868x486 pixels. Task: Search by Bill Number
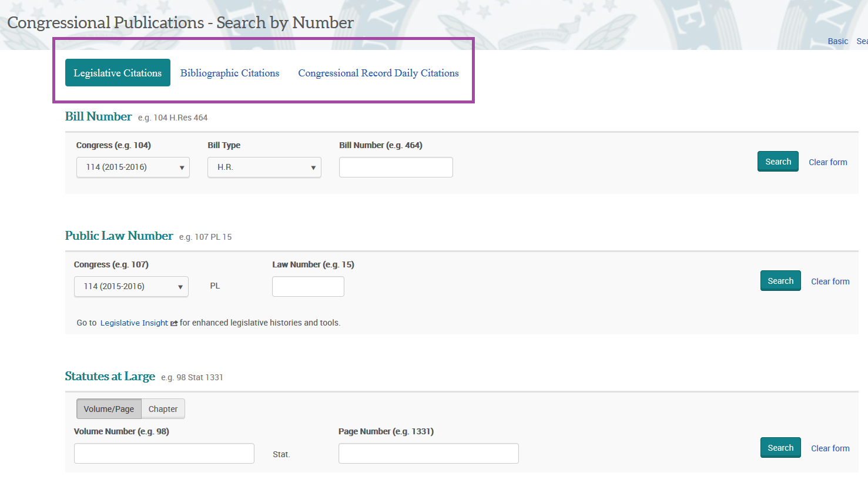pyautogui.click(x=778, y=162)
